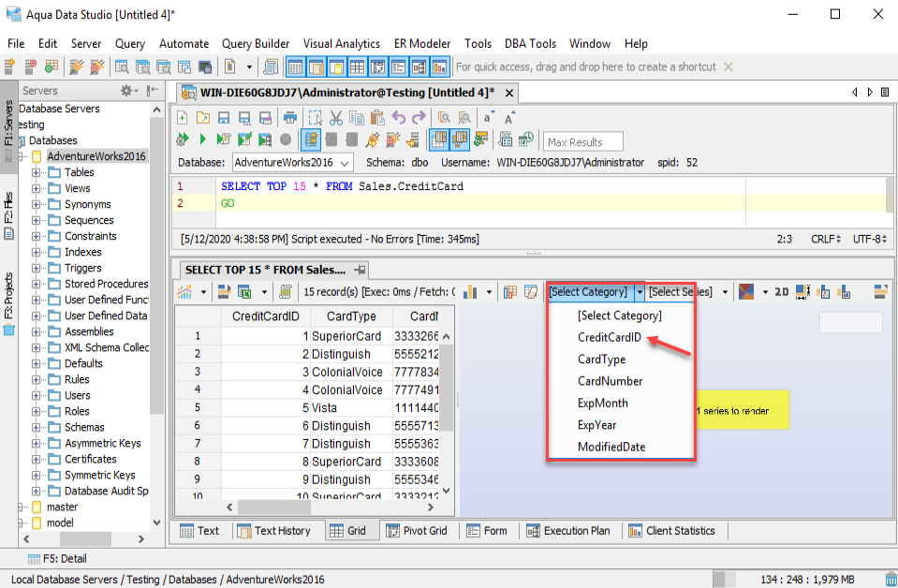Click the scissors Cut icon
The image size is (898, 588).
pyautogui.click(x=335, y=118)
